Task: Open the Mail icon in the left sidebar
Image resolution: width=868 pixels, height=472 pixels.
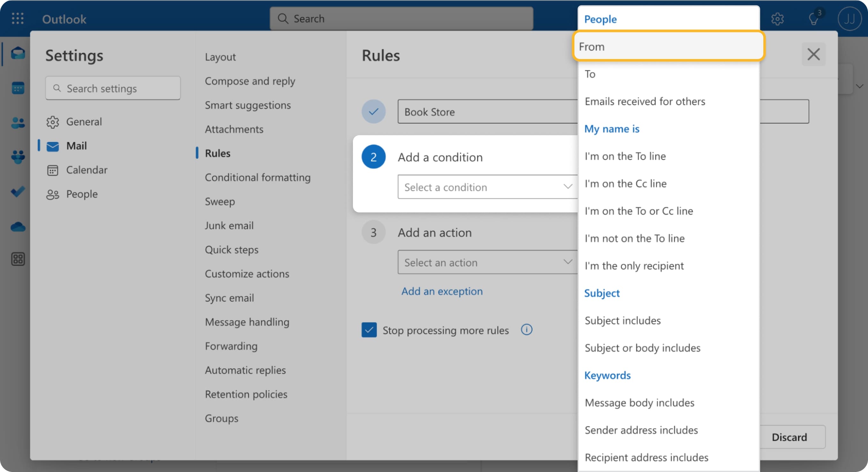Action: (18, 53)
